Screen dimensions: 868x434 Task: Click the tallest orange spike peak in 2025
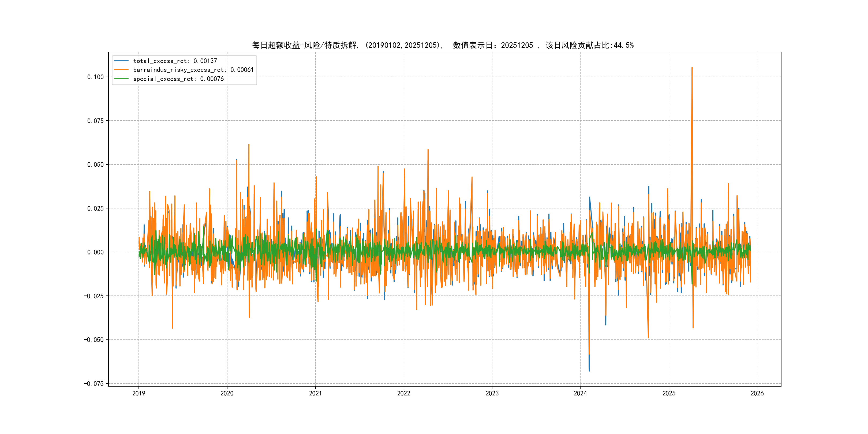point(692,68)
